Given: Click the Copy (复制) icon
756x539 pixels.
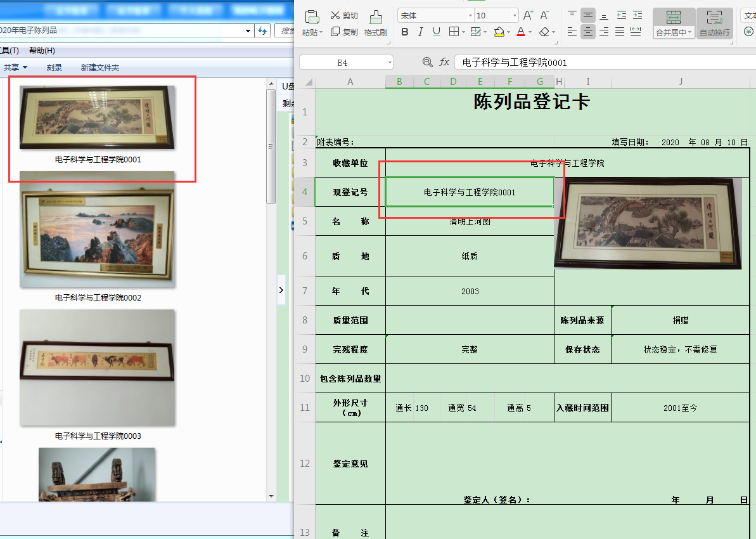Looking at the screenshot, I should point(335,32).
